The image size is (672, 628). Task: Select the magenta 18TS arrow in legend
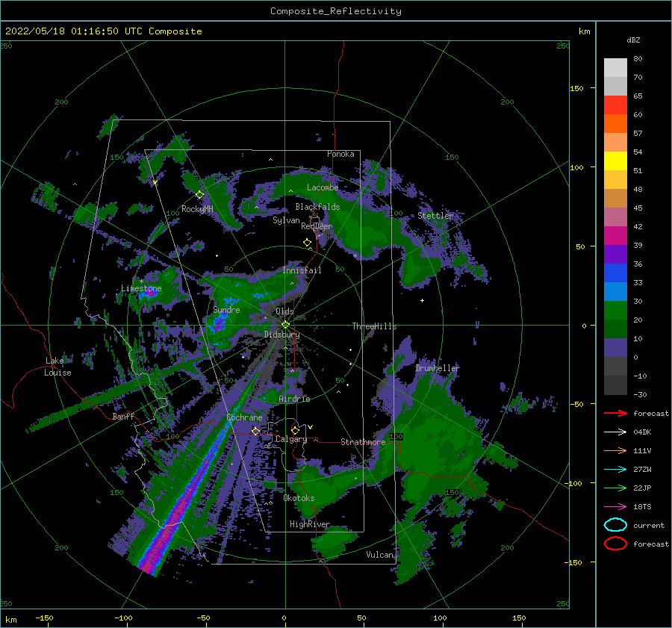coord(615,507)
